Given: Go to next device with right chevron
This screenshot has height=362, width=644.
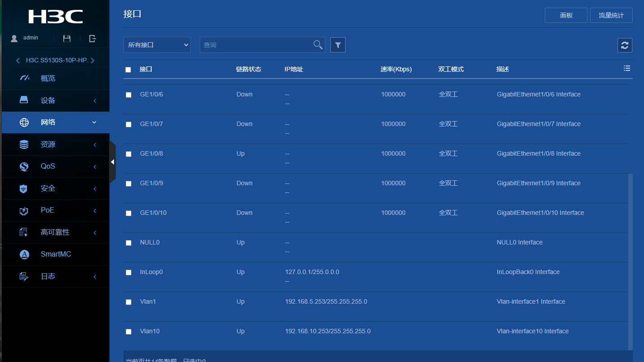Looking at the screenshot, I should [92, 61].
